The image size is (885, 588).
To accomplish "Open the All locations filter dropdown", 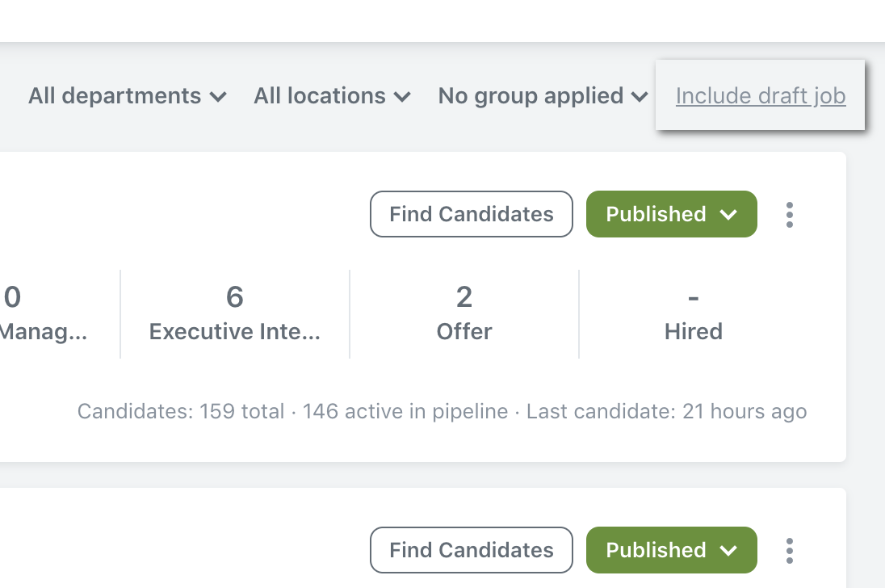I will (332, 96).
